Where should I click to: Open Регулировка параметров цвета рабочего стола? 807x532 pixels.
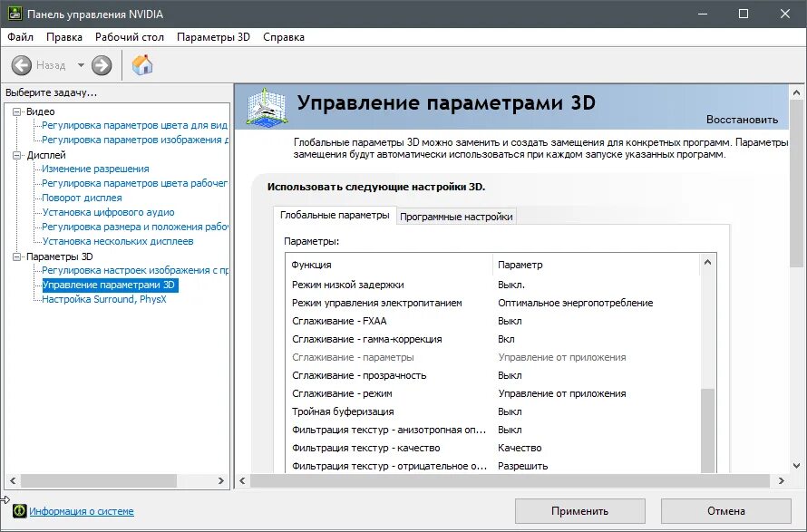pyautogui.click(x=134, y=183)
